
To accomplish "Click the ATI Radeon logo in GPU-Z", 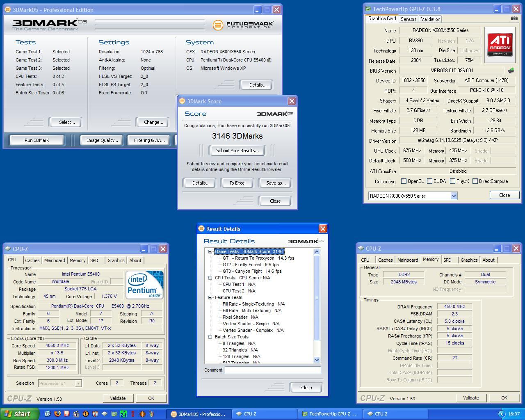I will [x=500, y=45].
